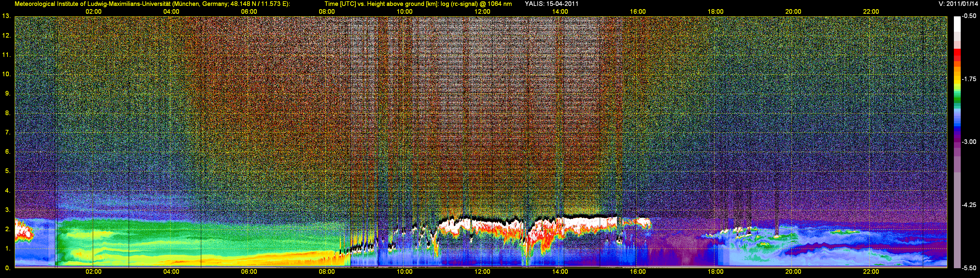Select the 'V: 2011/01/14' version text

[959, 4]
